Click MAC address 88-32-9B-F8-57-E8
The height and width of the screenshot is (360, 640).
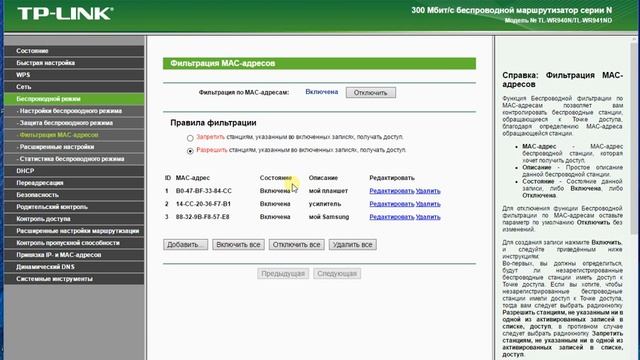click(x=202, y=217)
